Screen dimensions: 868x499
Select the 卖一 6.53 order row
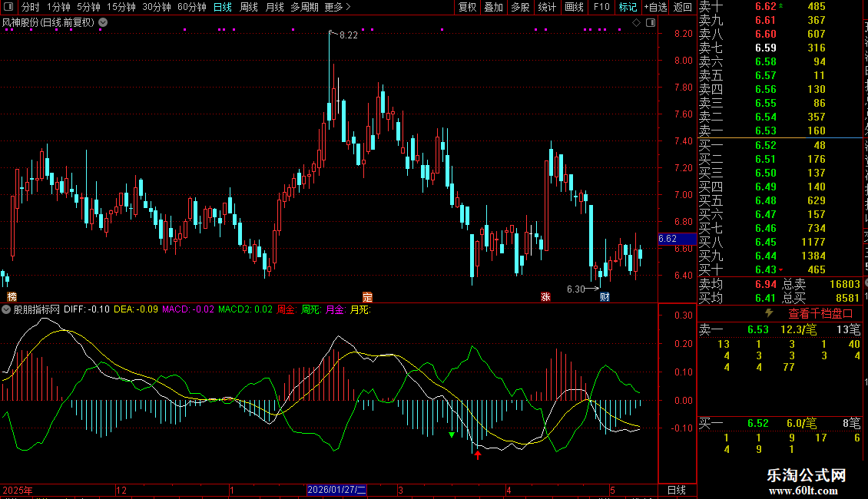[780, 131]
